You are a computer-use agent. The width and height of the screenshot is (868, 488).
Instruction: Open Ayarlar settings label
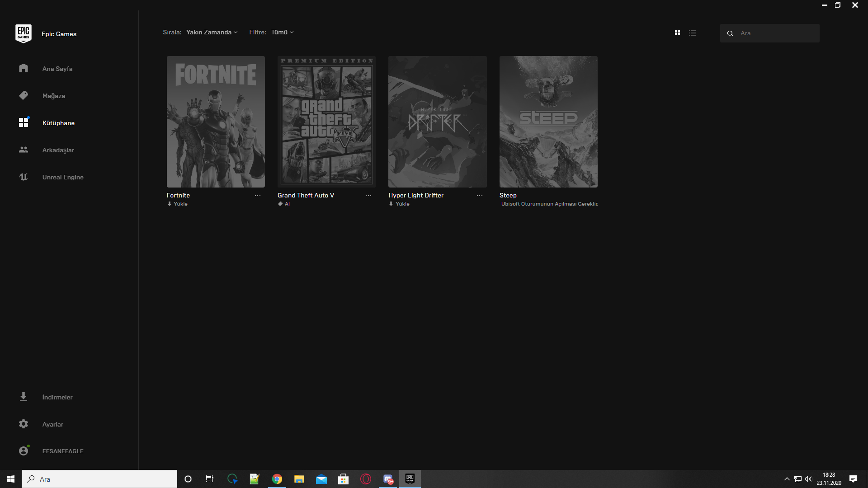click(53, 424)
